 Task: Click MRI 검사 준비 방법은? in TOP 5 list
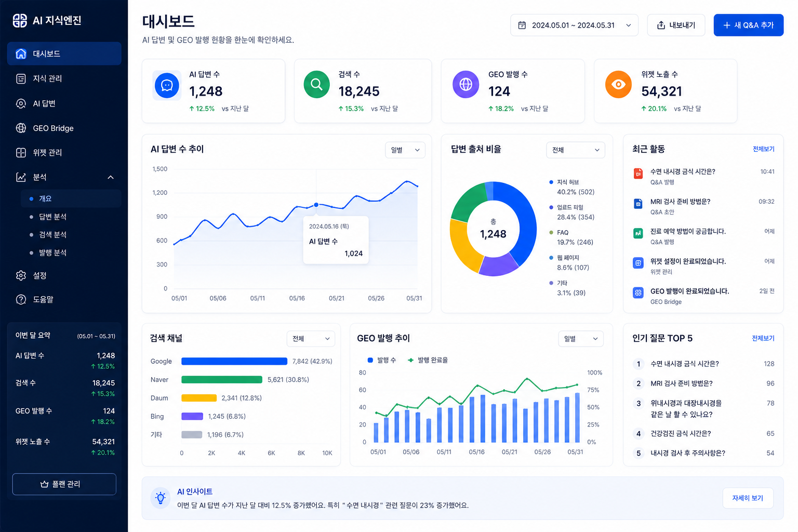(682, 383)
